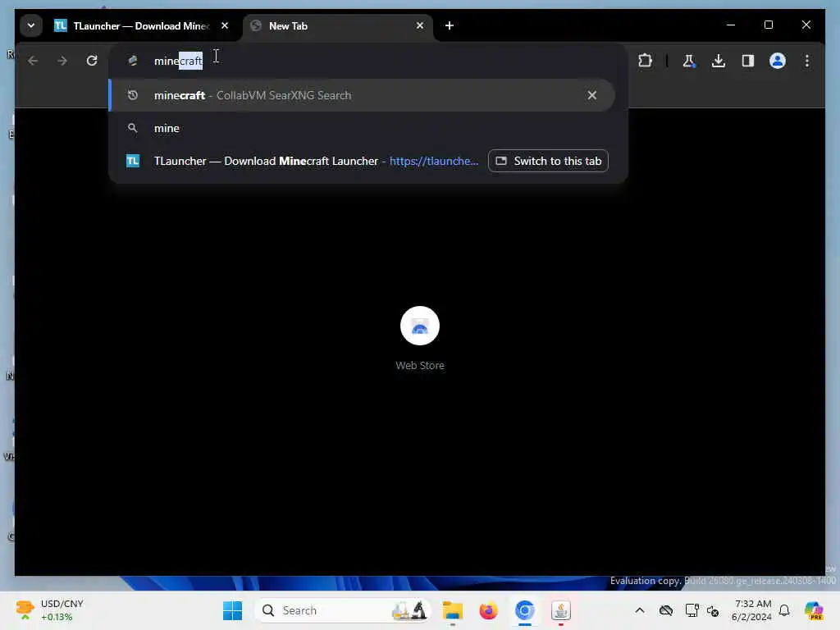Open the Extensions puzzle icon
Screen dimensions: 840x630
click(646, 61)
